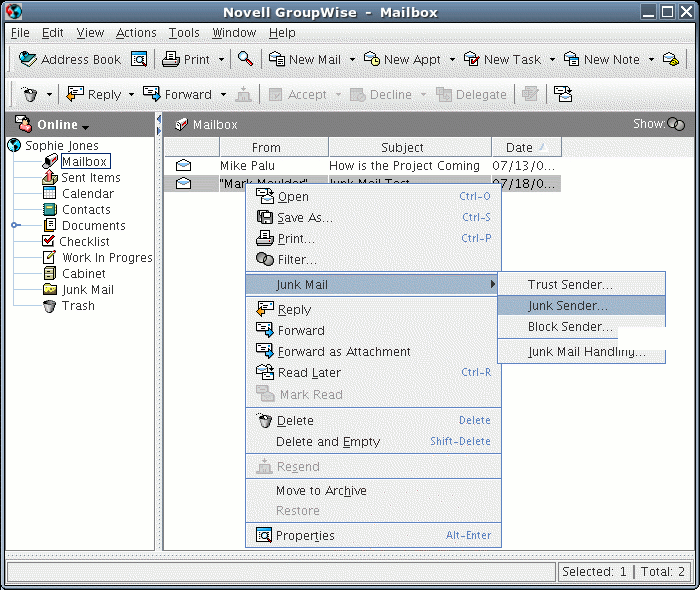
Task: Click the Show filter icon
Action: pyautogui.click(x=677, y=125)
